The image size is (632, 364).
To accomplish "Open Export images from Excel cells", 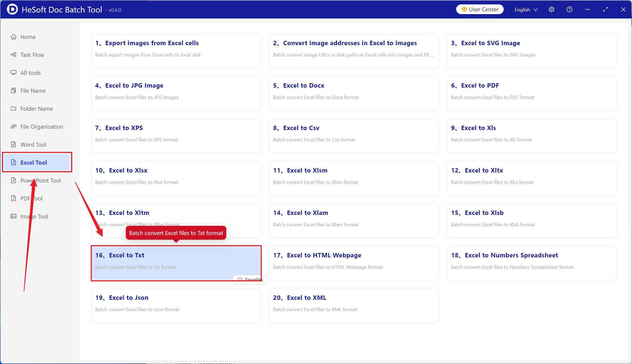I will [x=176, y=51].
